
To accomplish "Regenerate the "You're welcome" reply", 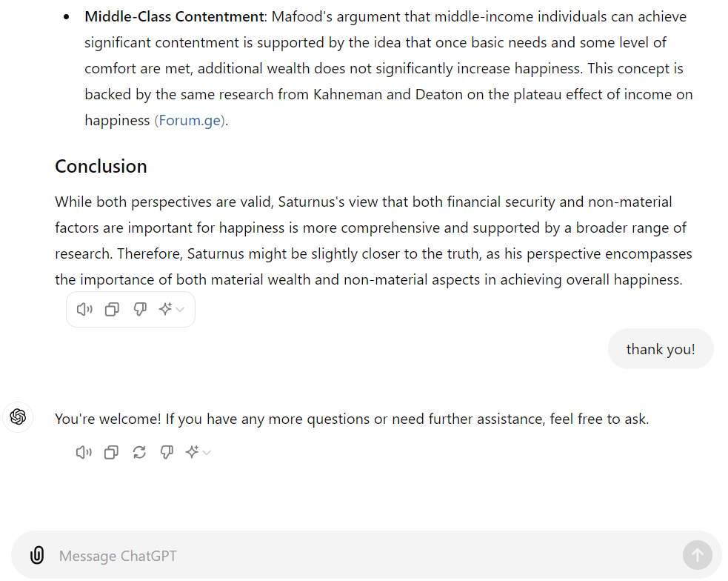I will coord(139,452).
